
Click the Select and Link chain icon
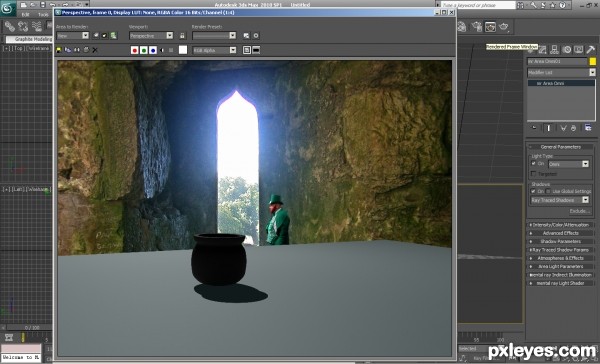click(x=10, y=26)
